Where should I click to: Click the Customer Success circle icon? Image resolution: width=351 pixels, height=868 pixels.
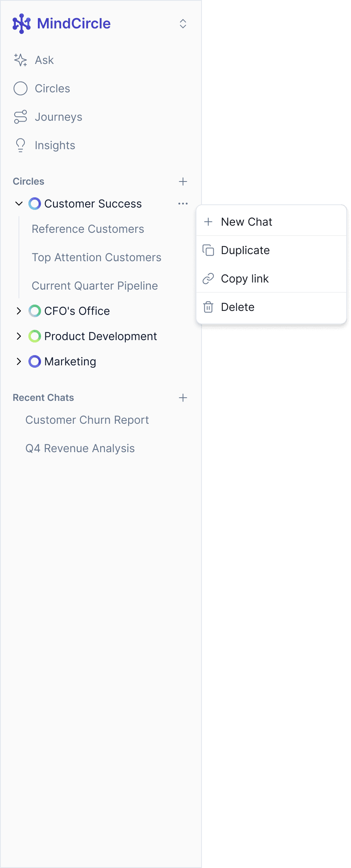point(35,204)
